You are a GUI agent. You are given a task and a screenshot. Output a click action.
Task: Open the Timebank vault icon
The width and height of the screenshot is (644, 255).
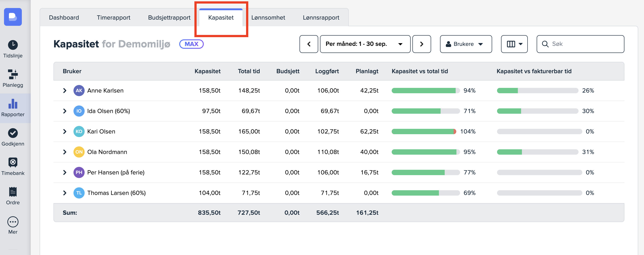[13, 163]
